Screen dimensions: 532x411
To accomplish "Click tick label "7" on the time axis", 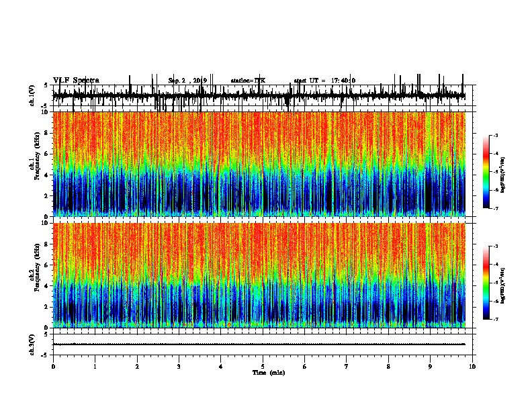I will click(x=347, y=367).
